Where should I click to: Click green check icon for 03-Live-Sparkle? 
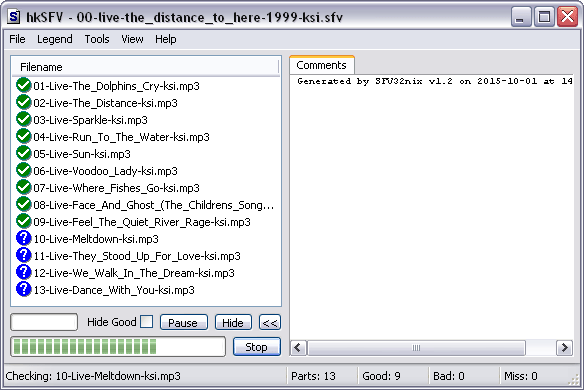(x=23, y=120)
